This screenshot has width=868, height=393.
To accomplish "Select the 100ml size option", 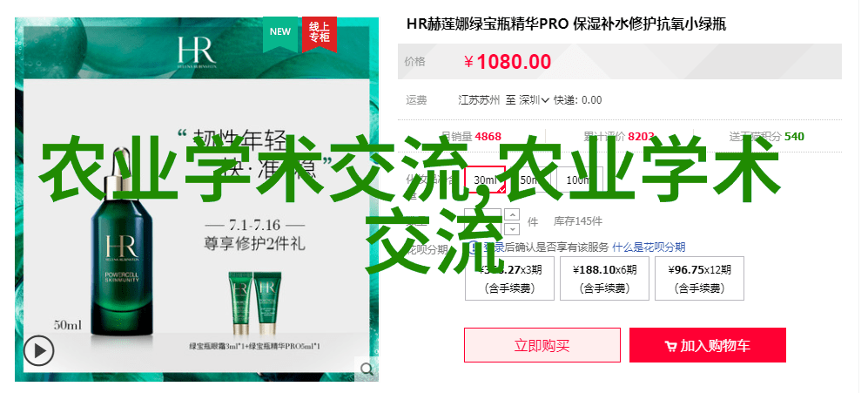I will point(578,180).
